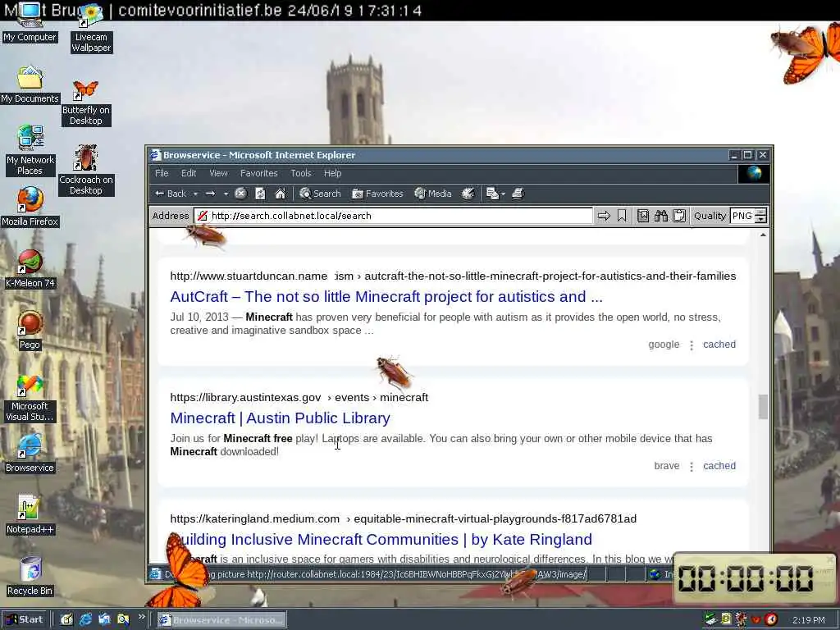Select the Browservice desktop shortcut

click(30, 453)
